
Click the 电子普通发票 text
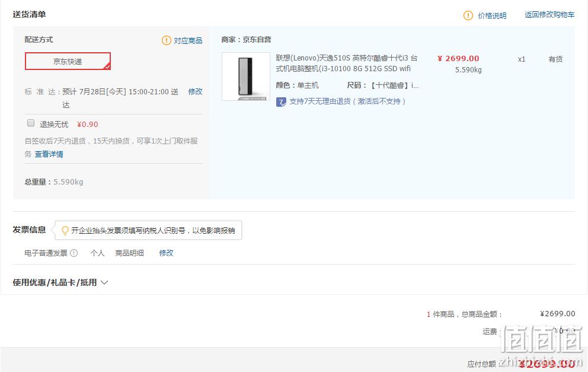pyautogui.click(x=46, y=253)
